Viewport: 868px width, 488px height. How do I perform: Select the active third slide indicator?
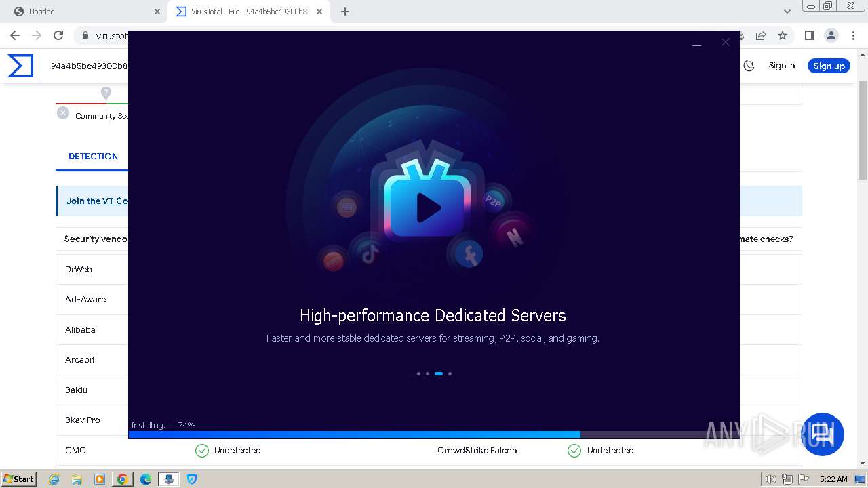click(439, 373)
